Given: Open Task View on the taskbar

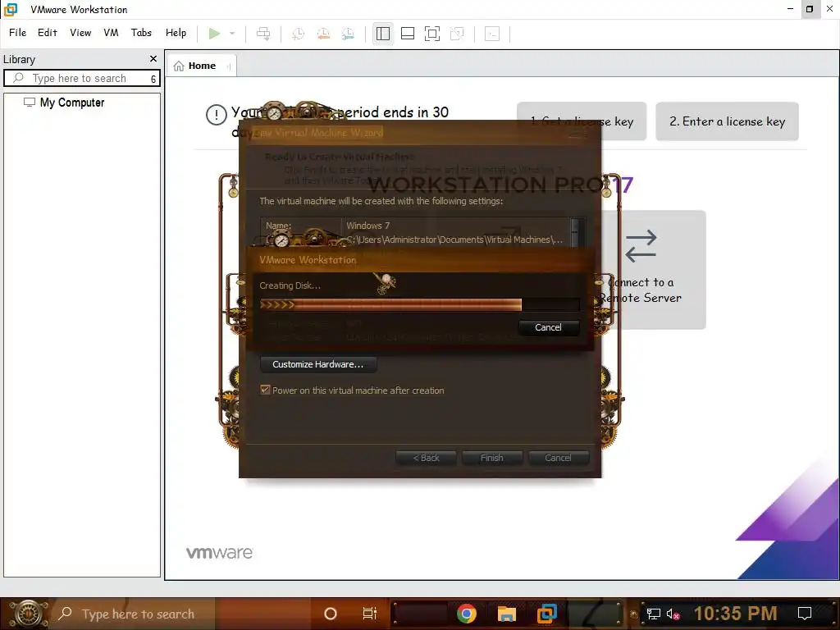Looking at the screenshot, I should [x=370, y=614].
